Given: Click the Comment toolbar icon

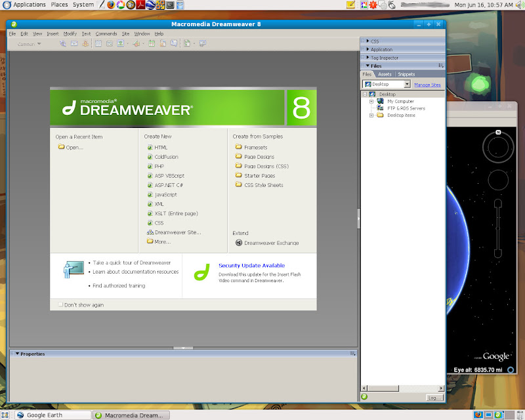Looking at the screenshot, I should (x=174, y=43).
